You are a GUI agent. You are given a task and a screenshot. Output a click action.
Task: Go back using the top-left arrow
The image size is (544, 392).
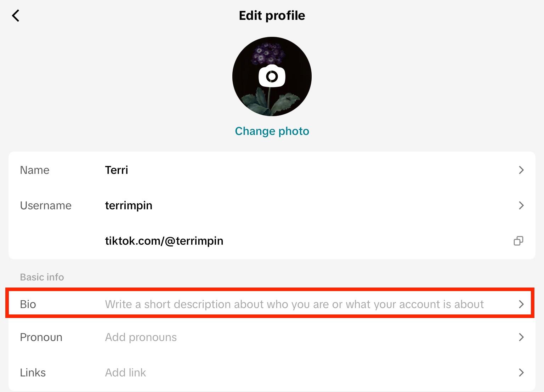16,16
